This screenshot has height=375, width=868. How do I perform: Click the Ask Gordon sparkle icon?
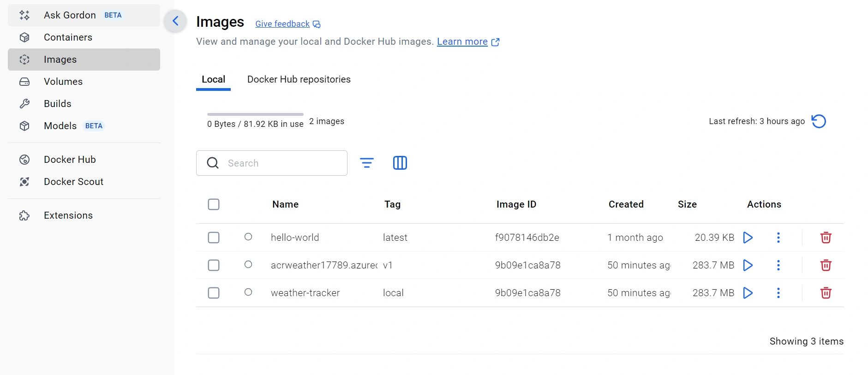(24, 15)
